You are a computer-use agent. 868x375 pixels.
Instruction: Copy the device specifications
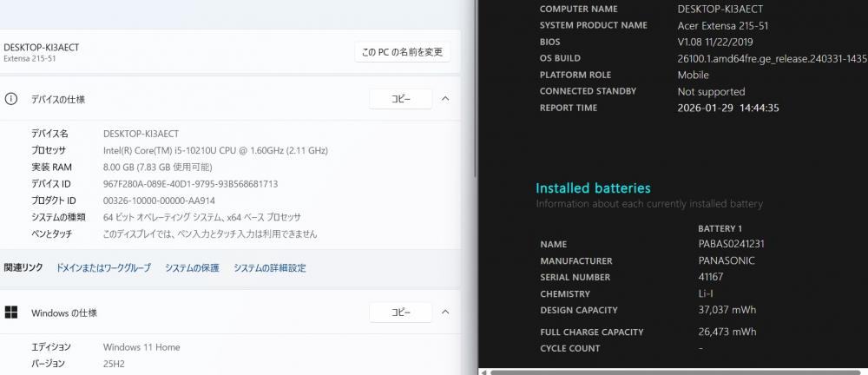pos(400,99)
